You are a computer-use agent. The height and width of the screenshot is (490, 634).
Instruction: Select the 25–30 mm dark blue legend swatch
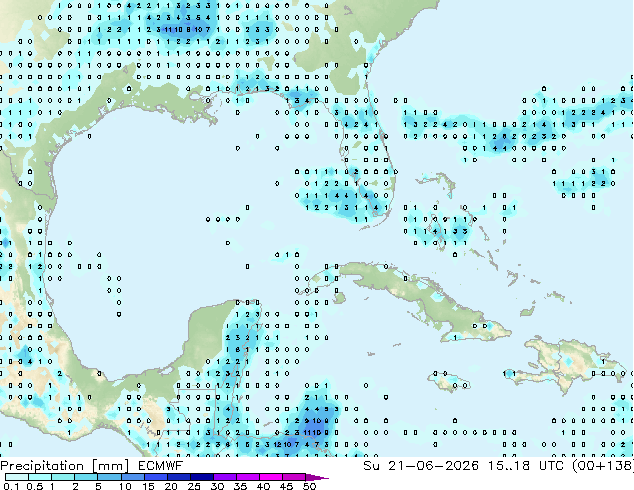click(201, 477)
